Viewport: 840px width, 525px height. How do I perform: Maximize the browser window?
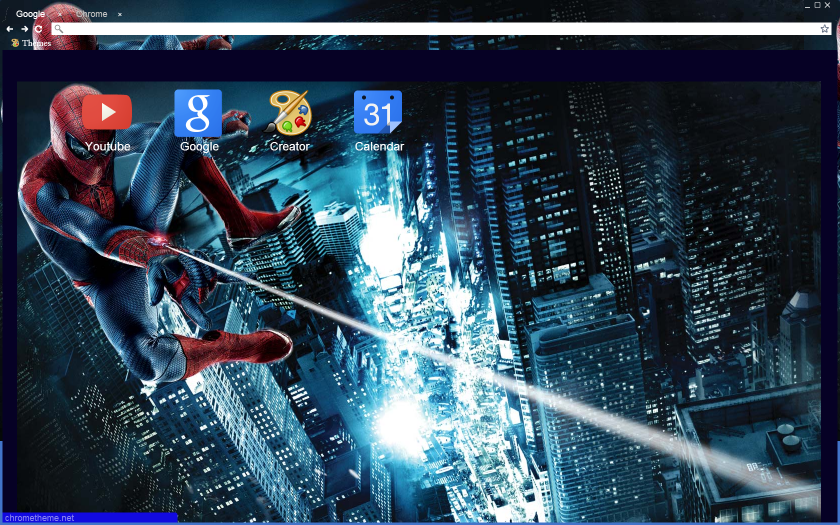tap(818, 5)
